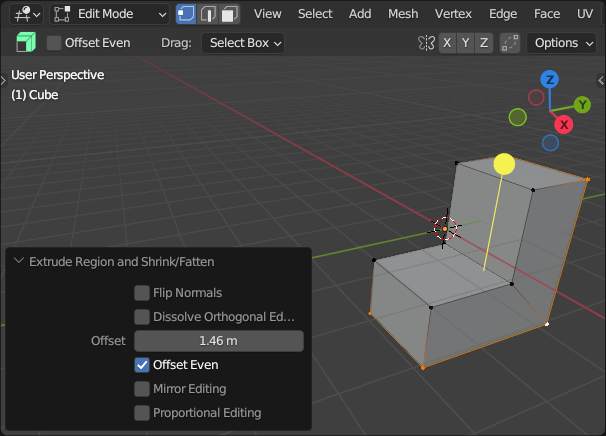Click the (1) Cube label
Image resolution: width=606 pixels, height=436 pixels.
pyautogui.click(x=35, y=95)
